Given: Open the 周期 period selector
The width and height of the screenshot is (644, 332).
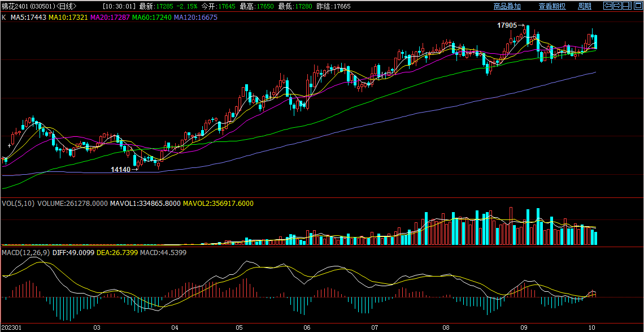Looking at the screenshot, I should (585, 6).
